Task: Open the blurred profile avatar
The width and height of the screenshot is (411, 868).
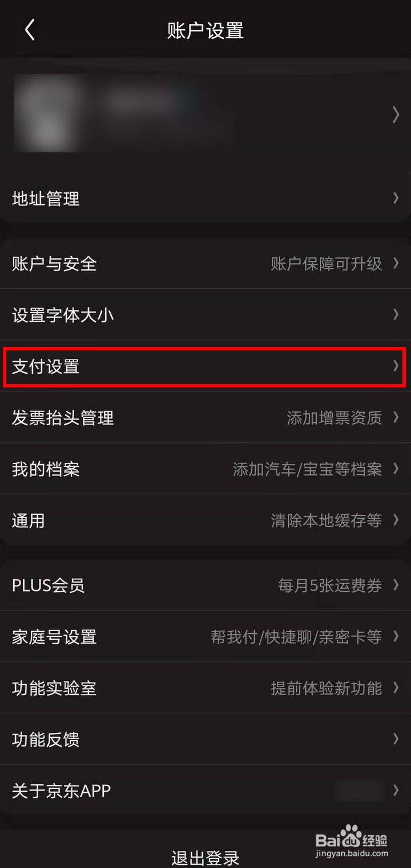Action: [x=47, y=114]
